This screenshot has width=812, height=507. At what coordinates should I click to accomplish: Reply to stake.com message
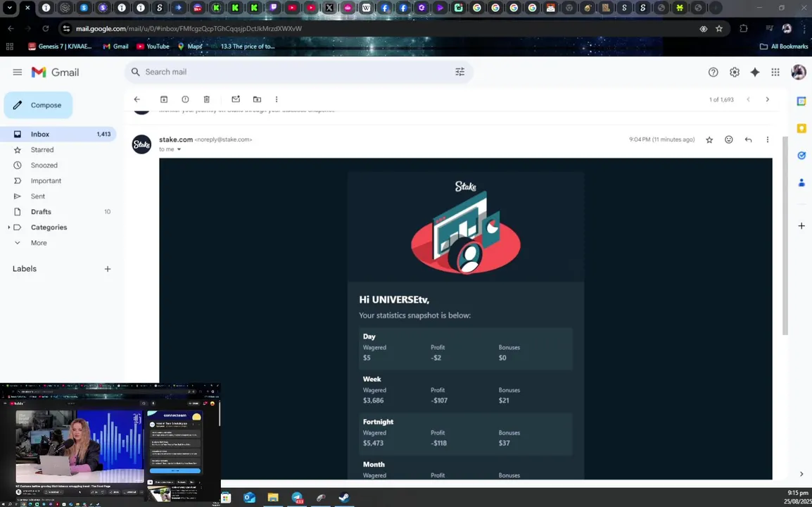coord(748,140)
